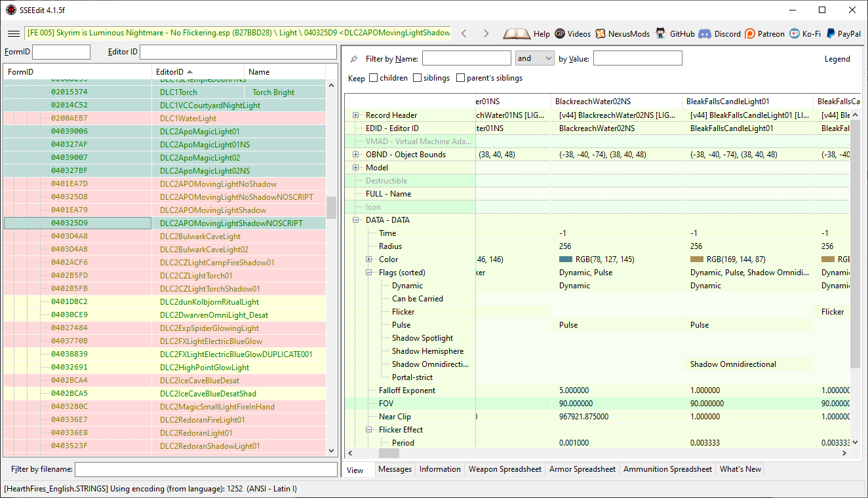This screenshot has height=498, width=868.
Task: Click the Patreon icon
Action: point(750,33)
